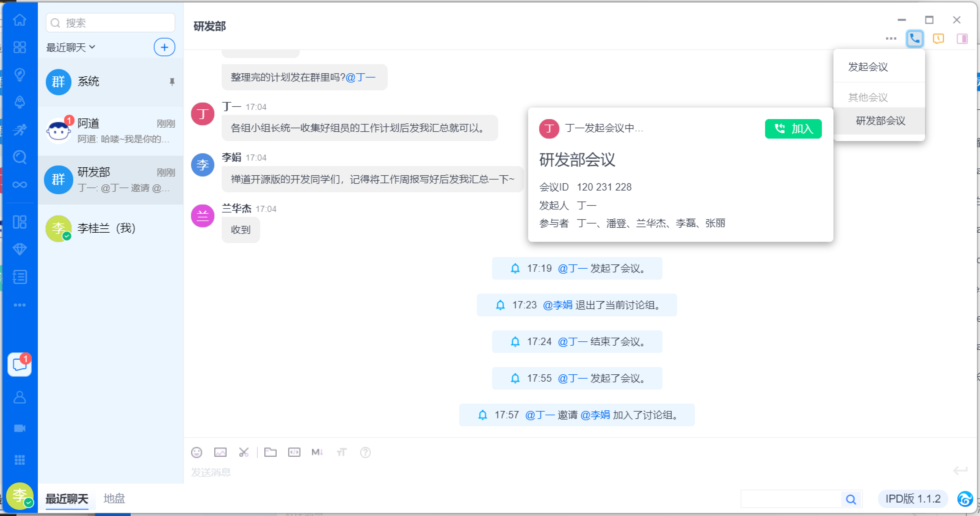Open the three-dots more menu in header
980x516 pixels.
pos(891,38)
